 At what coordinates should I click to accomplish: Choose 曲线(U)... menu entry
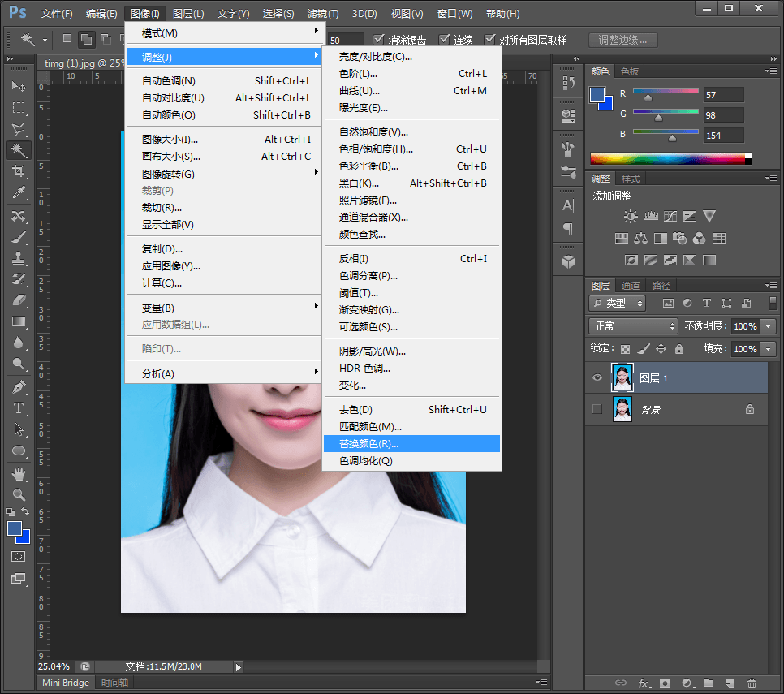click(411, 90)
